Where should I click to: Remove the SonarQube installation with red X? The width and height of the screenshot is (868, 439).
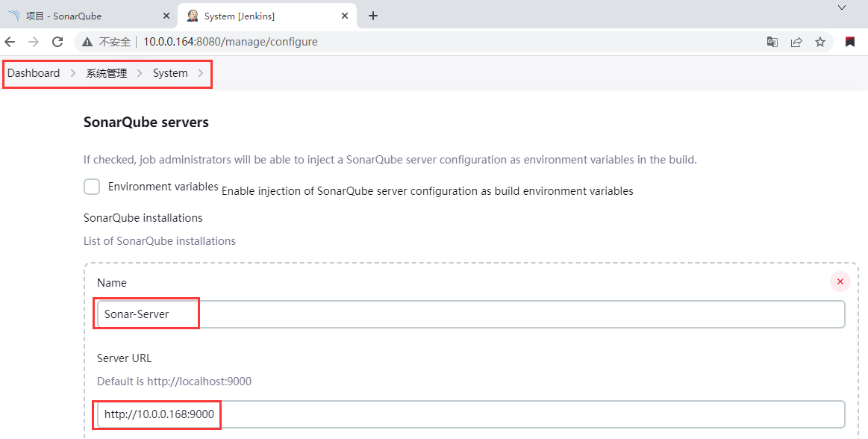[x=840, y=281]
